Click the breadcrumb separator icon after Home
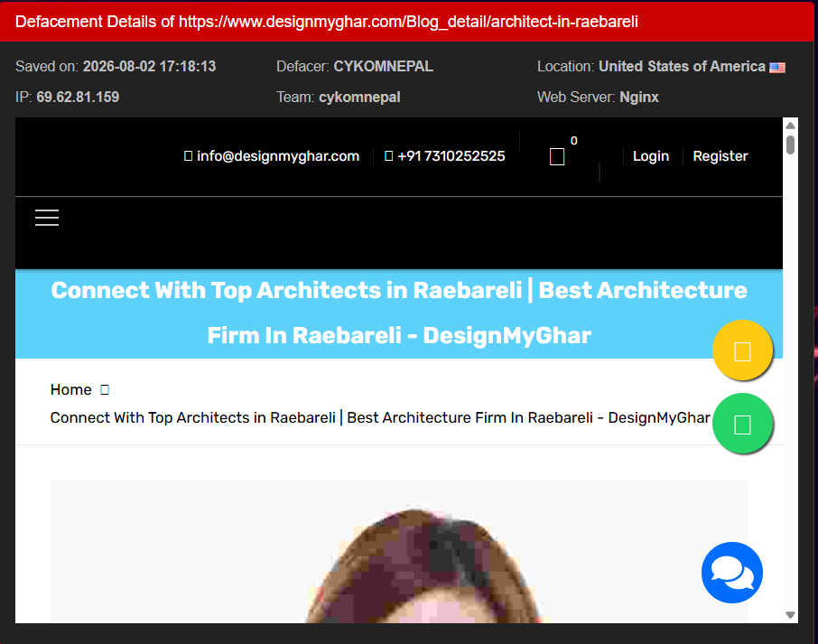The width and height of the screenshot is (818, 644). tap(105, 390)
